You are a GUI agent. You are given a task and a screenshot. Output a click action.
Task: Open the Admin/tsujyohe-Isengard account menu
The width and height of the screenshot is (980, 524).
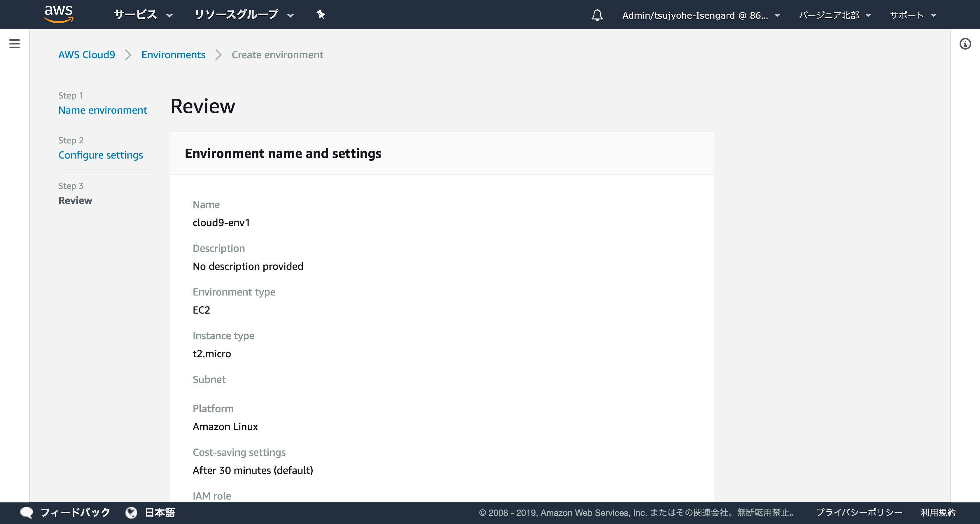click(701, 15)
